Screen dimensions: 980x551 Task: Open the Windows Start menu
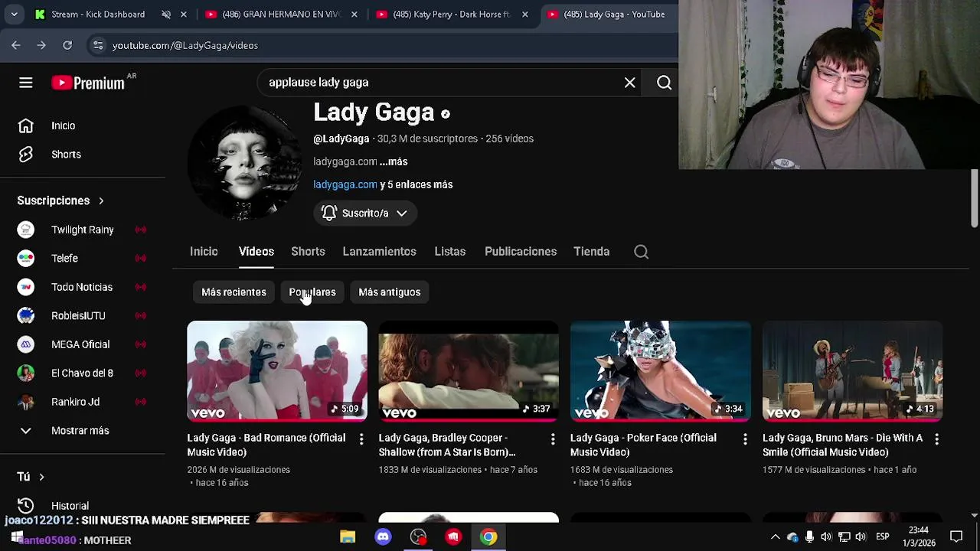[x=17, y=536]
